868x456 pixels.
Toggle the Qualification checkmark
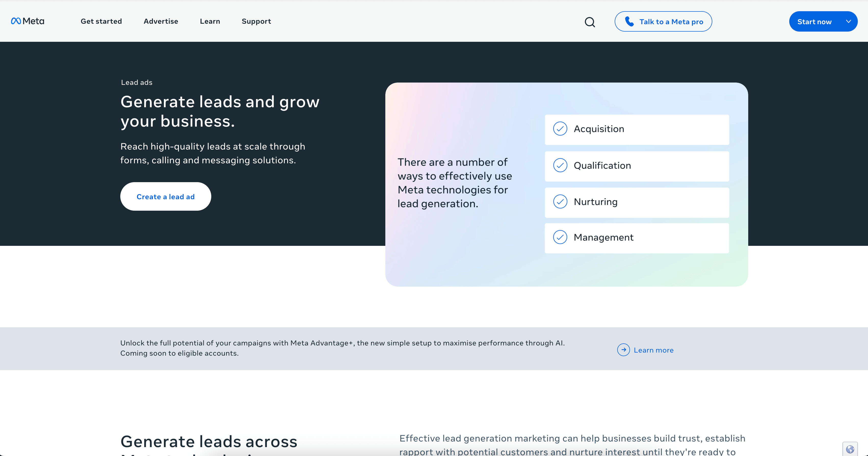[560, 165]
